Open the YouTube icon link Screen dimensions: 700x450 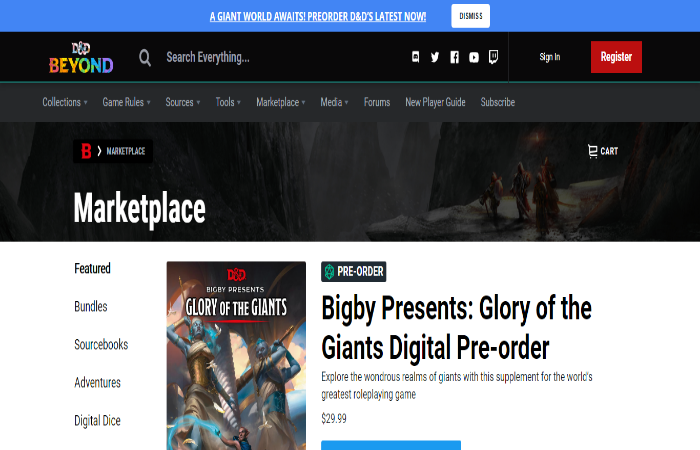tap(474, 57)
